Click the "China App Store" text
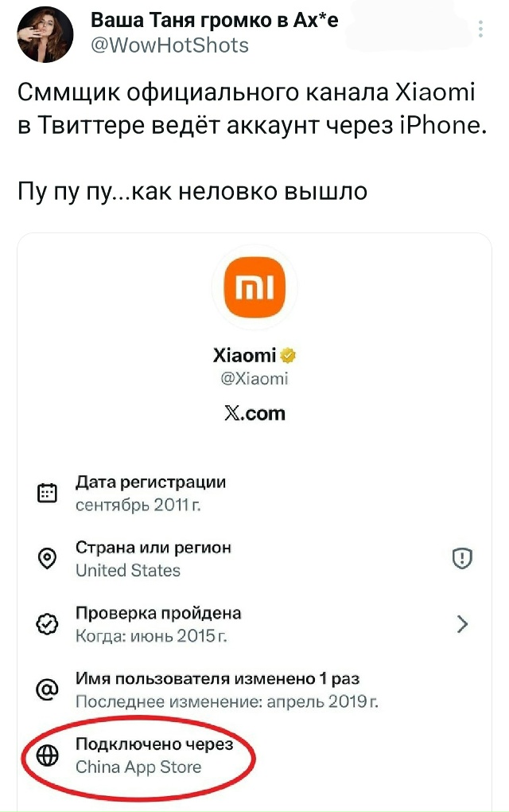This screenshot has height=812, width=509. (x=138, y=767)
